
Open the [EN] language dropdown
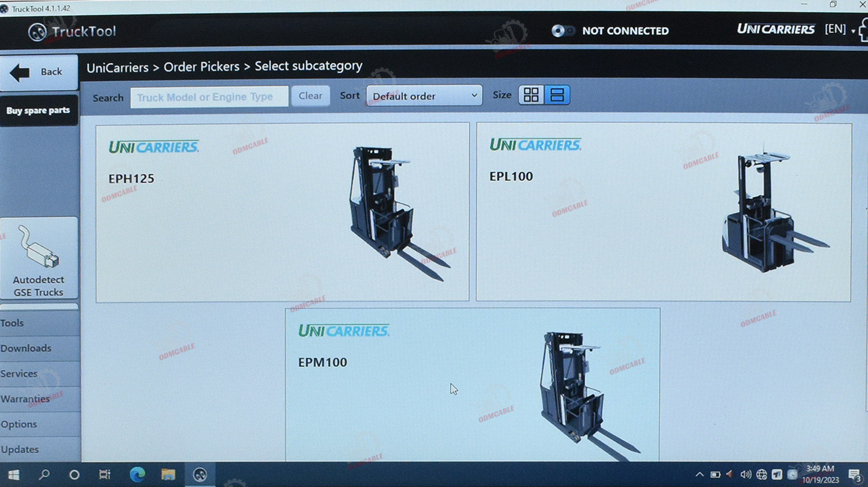pos(840,30)
